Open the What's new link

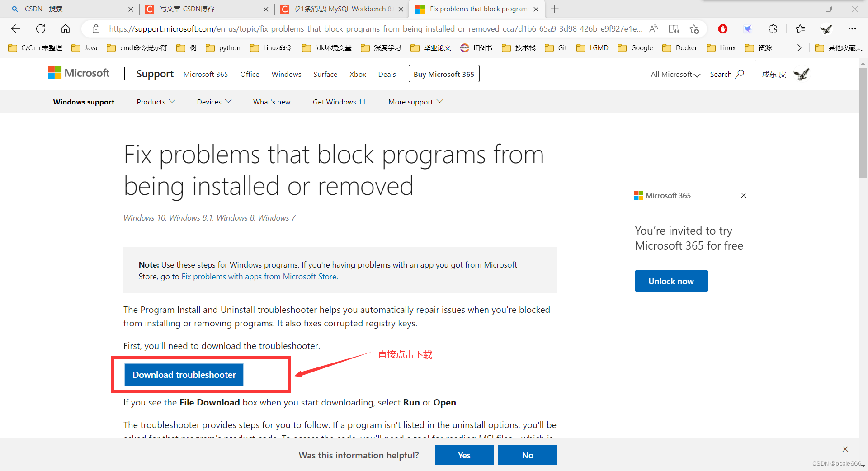[272, 102]
